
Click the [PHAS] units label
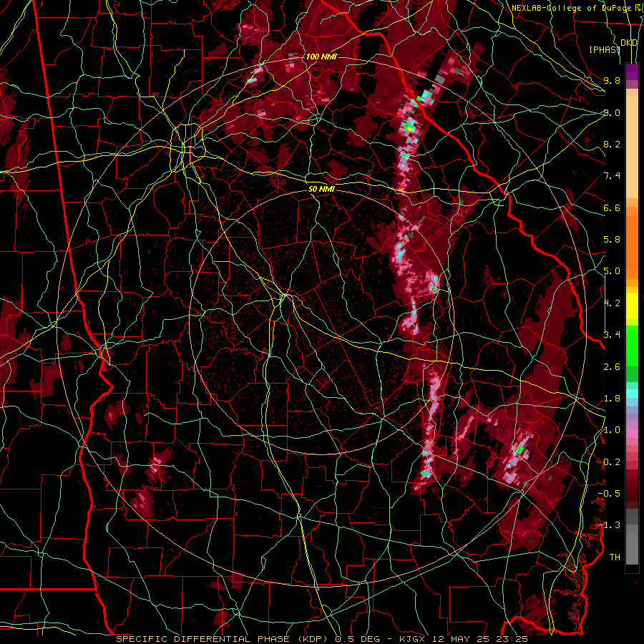[604, 49]
